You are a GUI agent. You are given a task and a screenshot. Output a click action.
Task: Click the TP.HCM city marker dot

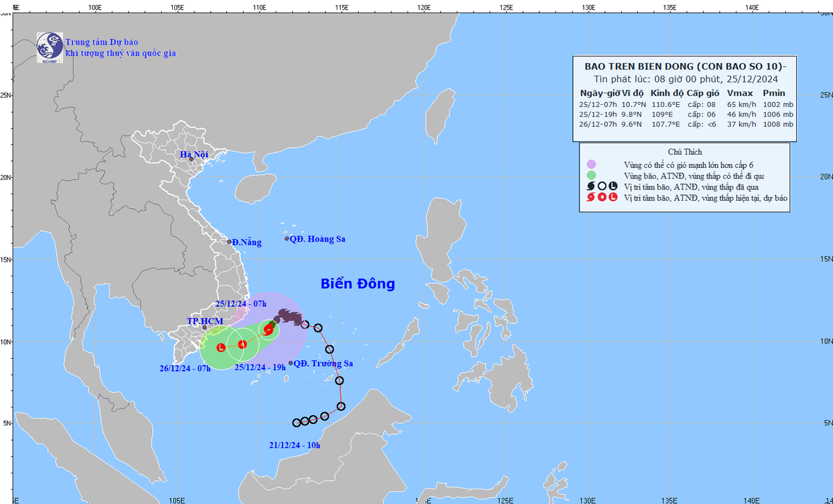[204, 327]
